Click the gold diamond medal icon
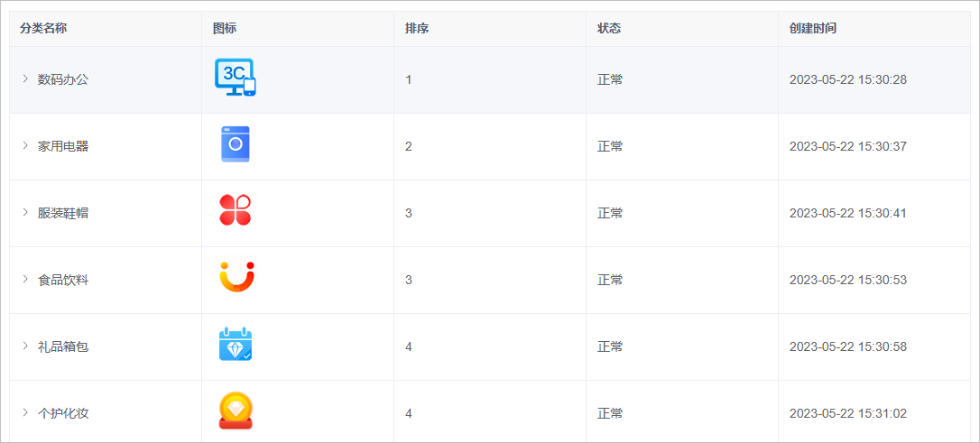 point(236,411)
